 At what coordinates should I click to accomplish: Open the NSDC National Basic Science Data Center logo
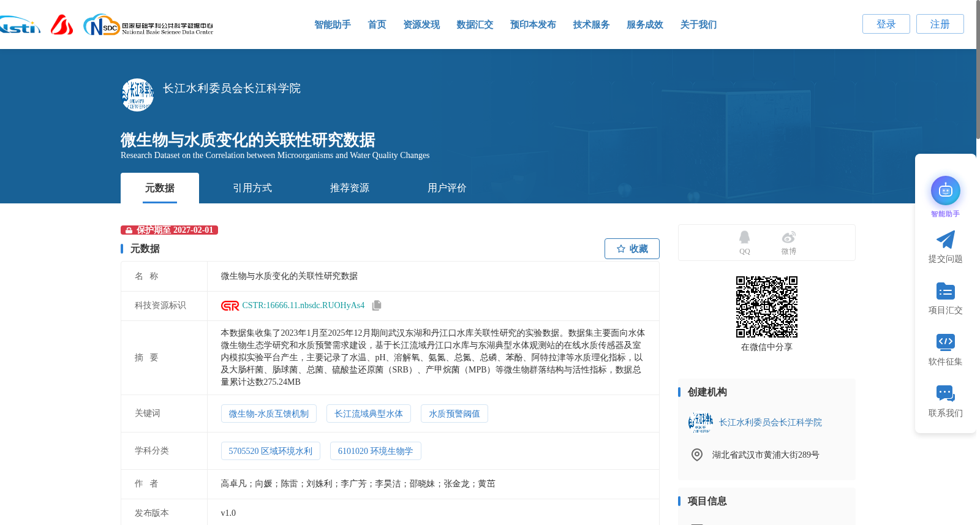[148, 25]
